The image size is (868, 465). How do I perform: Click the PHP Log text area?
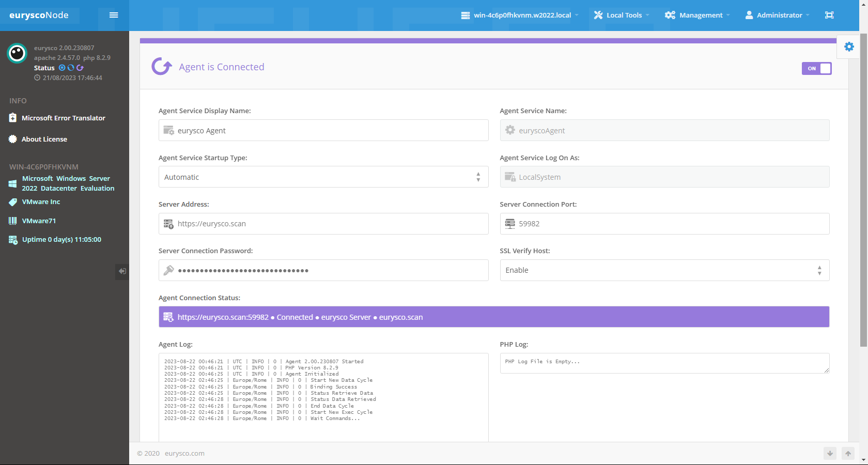(x=664, y=363)
